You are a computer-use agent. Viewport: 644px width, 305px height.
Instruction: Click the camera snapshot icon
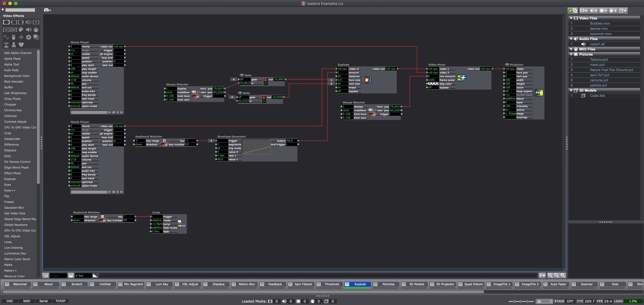pyautogui.click(x=46, y=10)
